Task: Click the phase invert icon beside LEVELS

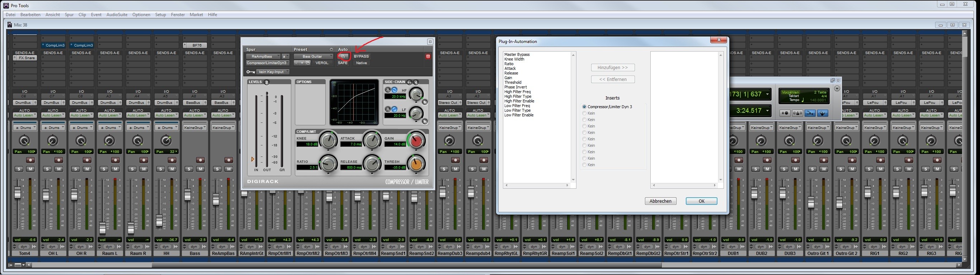Action: click(267, 82)
